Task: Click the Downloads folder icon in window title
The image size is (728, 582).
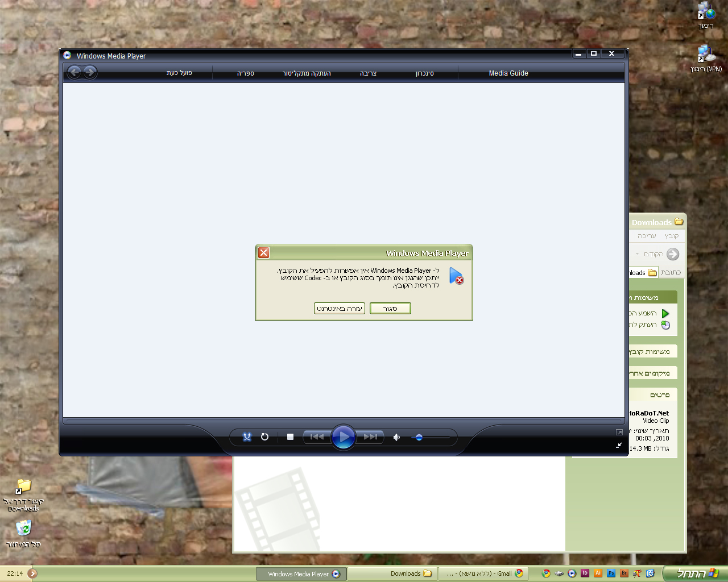Action: [679, 222]
